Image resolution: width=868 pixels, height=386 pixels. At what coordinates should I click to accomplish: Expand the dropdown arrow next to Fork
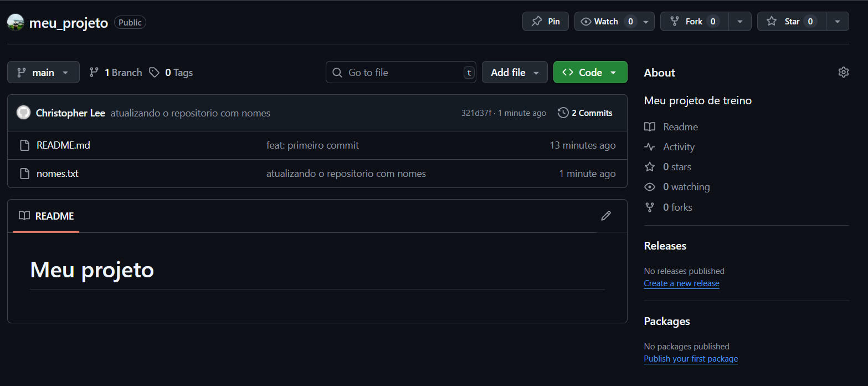(x=740, y=22)
